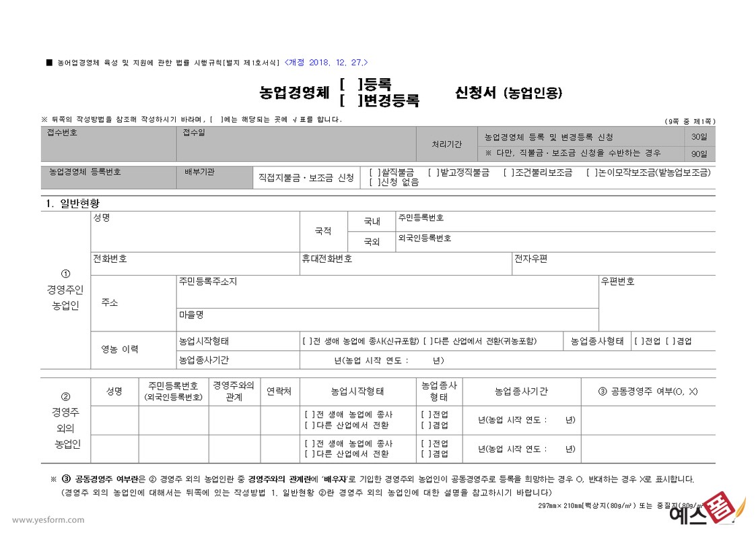
Task: Click the 9쪽 중 제1쪽 page indicator
Action: pyautogui.click(x=690, y=121)
